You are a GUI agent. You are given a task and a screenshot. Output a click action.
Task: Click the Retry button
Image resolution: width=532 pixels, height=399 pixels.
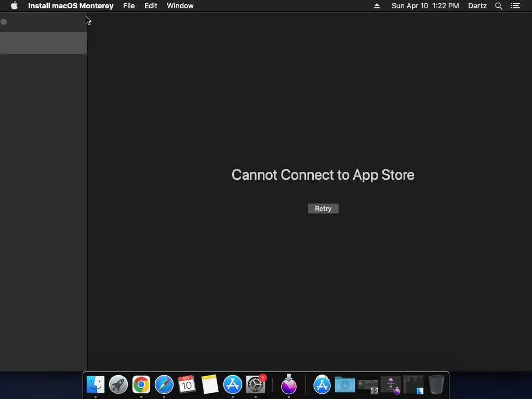click(x=323, y=209)
